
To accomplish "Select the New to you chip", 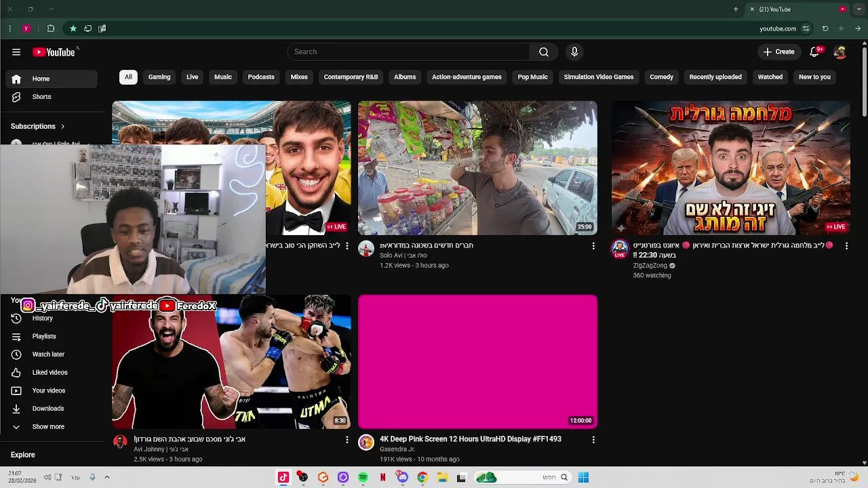I will [814, 77].
